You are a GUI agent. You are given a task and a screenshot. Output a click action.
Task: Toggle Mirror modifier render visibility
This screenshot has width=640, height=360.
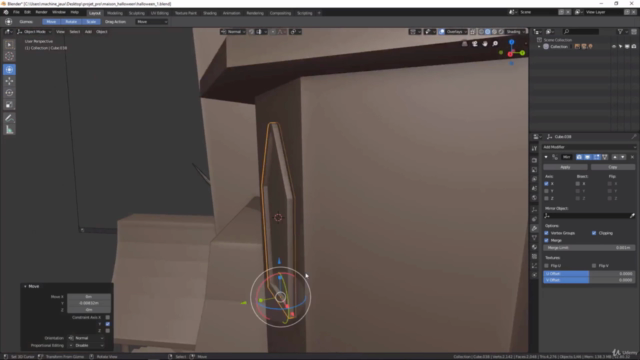[x=579, y=157]
